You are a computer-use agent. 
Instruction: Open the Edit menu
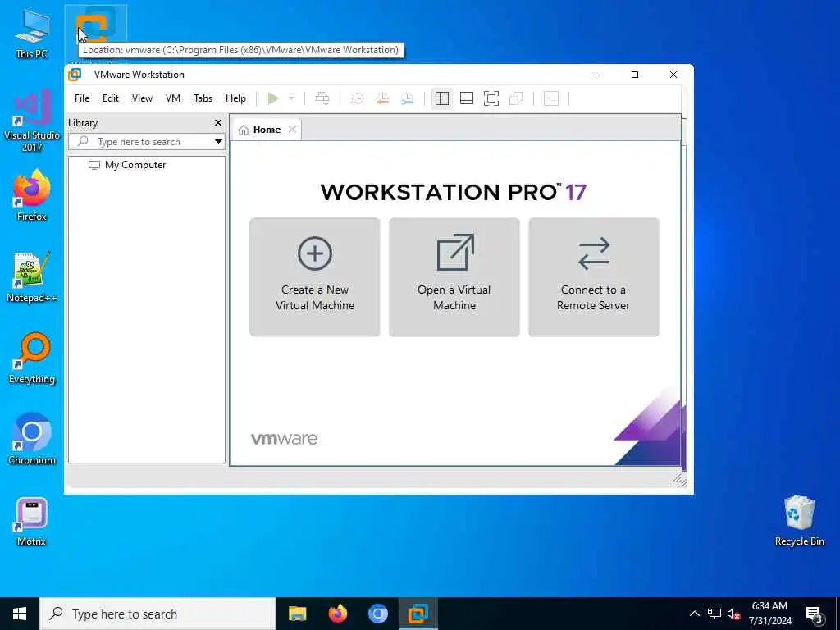coord(111,98)
